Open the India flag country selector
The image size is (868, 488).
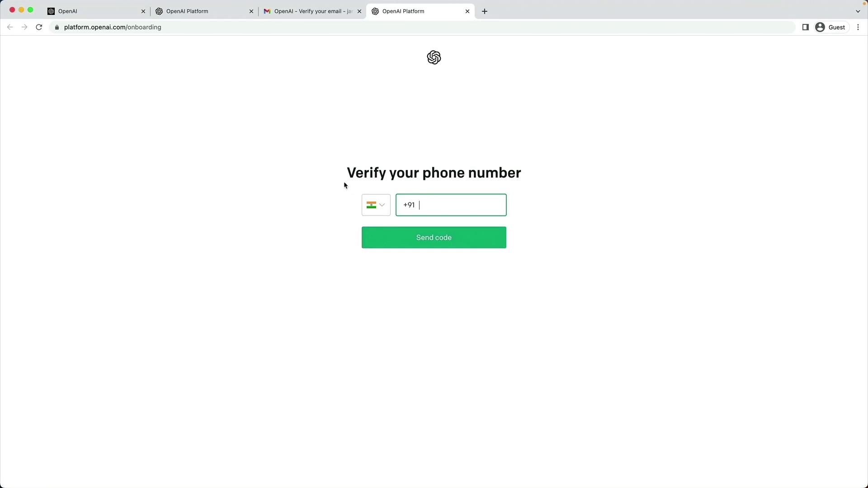[376, 205]
